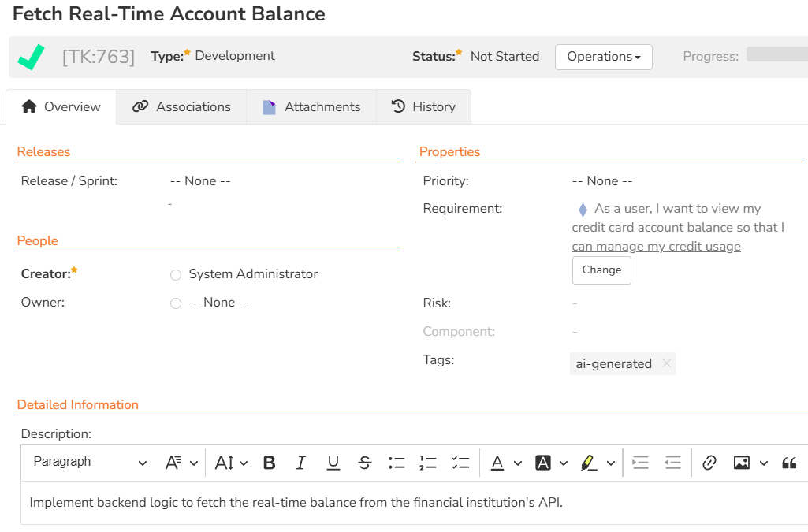Open the Operations dropdown
The image size is (808, 532).
tap(603, 57)
